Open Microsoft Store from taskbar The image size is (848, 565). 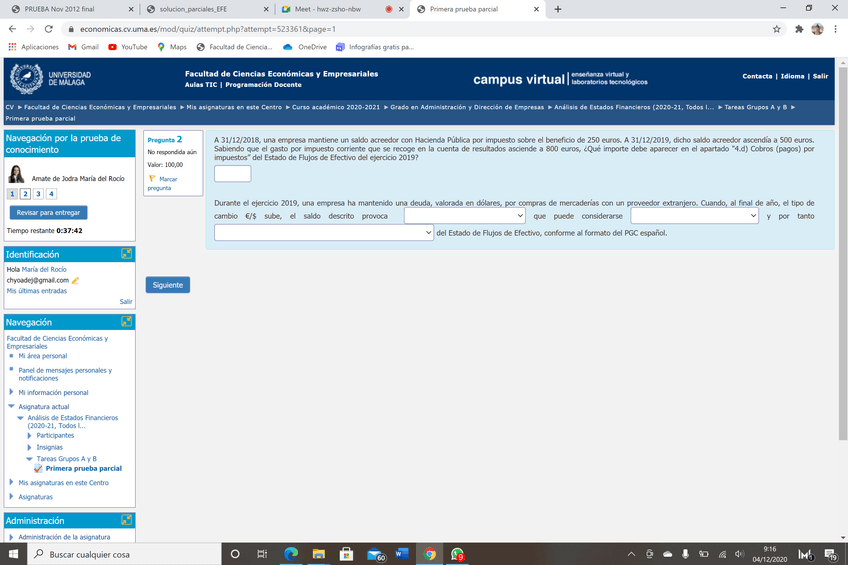click(346, 554)
